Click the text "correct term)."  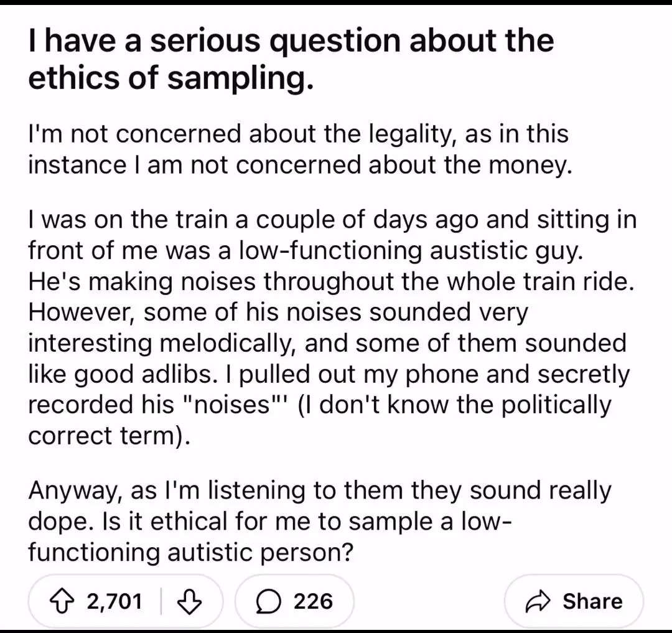108,435
